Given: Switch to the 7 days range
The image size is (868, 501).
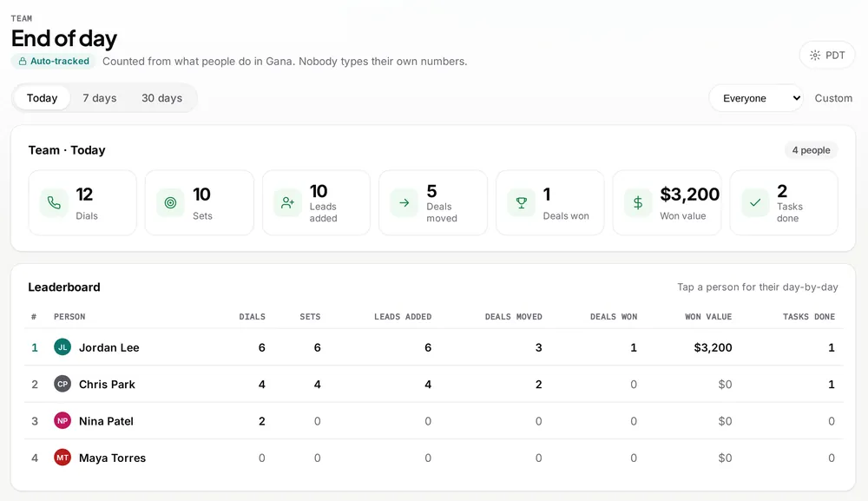Looking at the screenshot, I should point(100,98).
